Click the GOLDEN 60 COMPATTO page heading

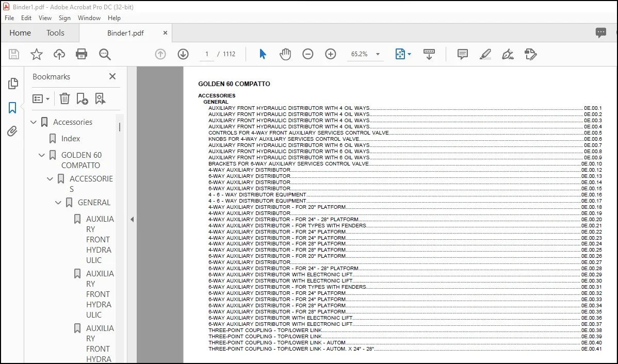[x=234, y=84]
